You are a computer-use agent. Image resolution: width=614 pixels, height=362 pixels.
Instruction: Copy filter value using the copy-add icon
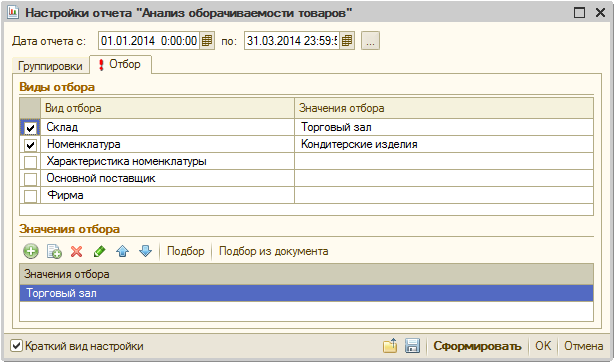pyautogui.click(x=54, y=251)
